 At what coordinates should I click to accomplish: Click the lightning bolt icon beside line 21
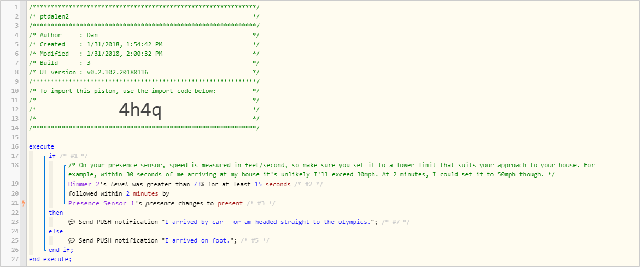[x=24, y=203]
